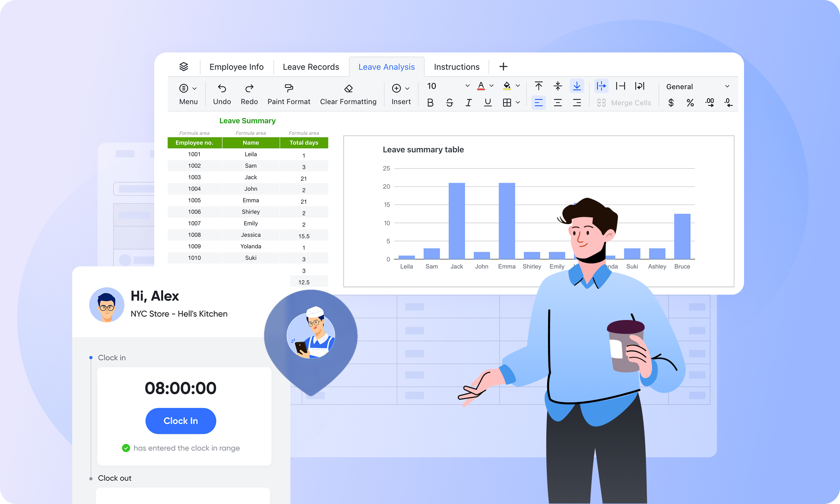The width and height of the screenshot is (840, 504).
Task: Select the 15.5 total days cell
Action: click(304, 236)
